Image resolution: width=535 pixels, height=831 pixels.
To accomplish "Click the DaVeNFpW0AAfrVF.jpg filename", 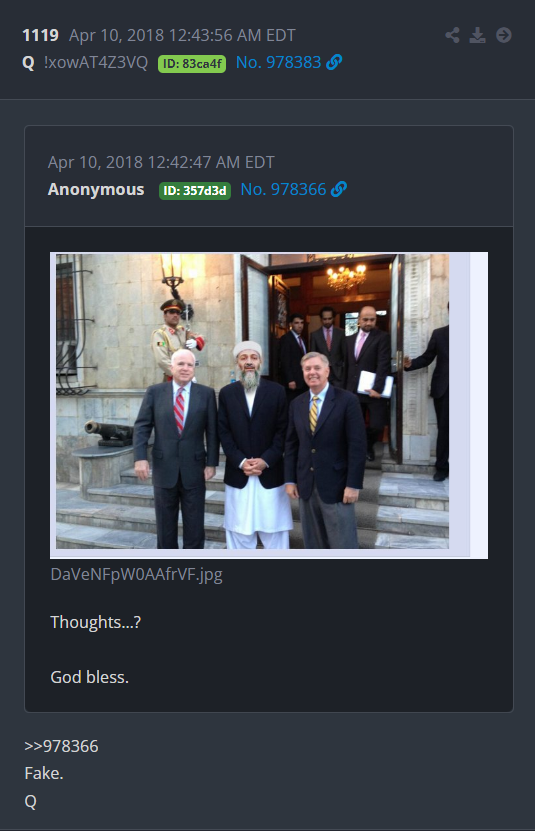I will 136,574.
